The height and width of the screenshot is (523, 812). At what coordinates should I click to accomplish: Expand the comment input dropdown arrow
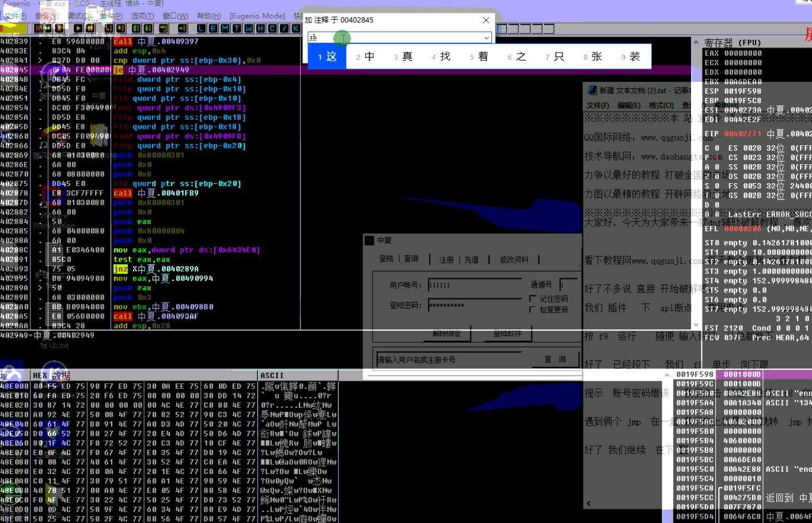[487, 38]
